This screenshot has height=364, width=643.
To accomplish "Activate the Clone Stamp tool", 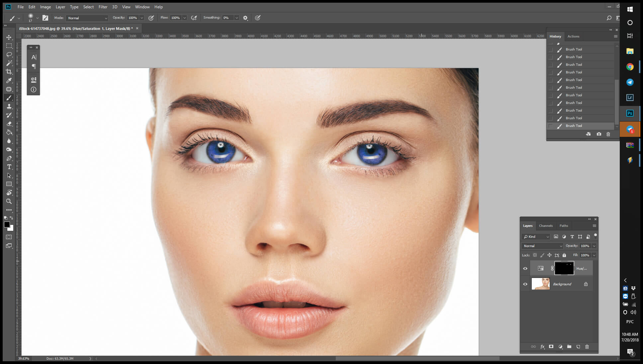I will [x=9, y=106].
